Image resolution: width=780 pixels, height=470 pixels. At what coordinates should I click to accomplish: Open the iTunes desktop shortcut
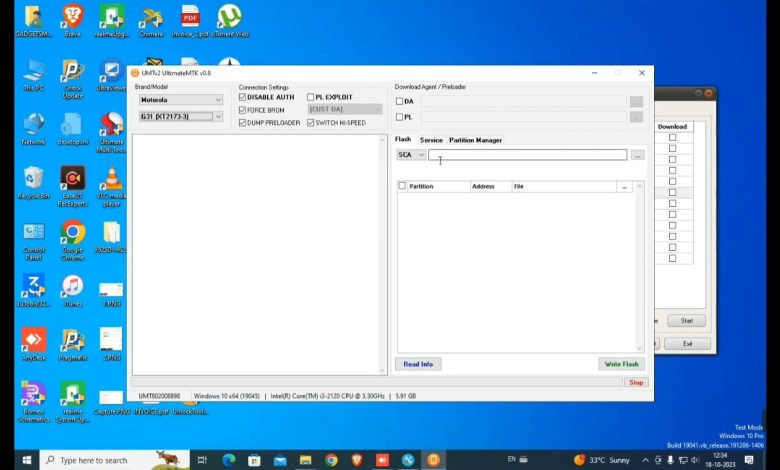(72, 286)
